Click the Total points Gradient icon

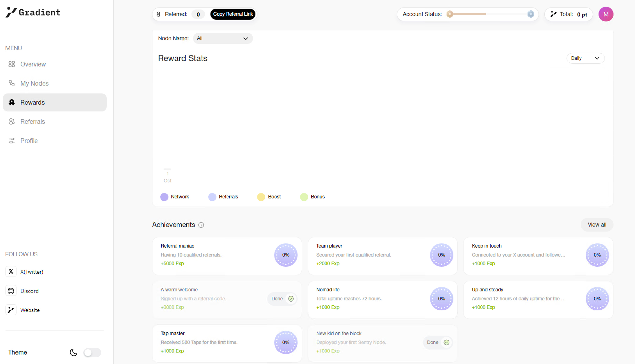pyautogui.click(x=554, y=14)
